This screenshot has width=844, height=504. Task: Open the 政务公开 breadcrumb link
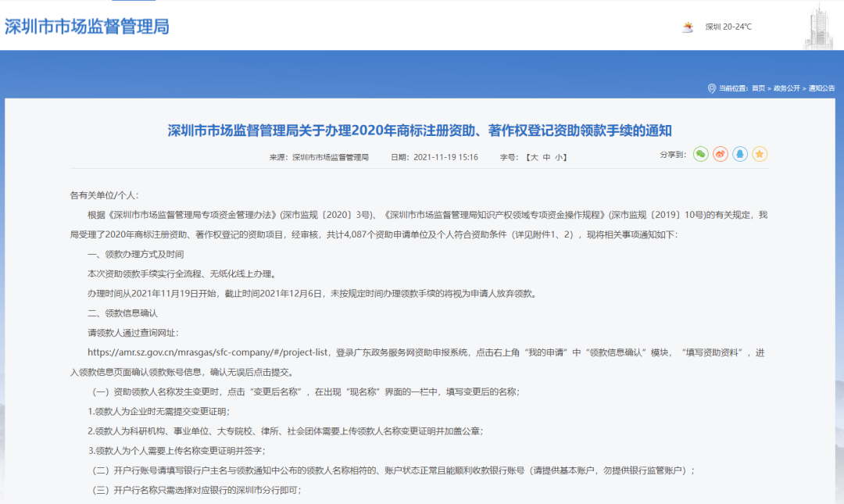point(787,88)
